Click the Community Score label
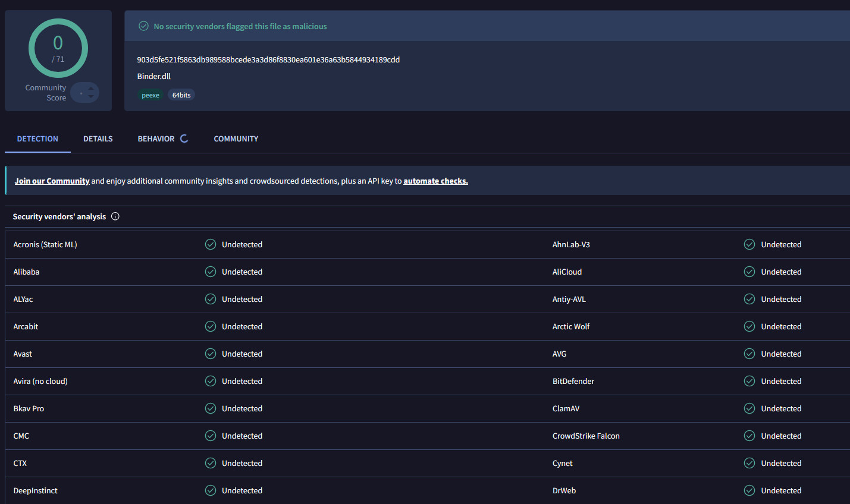The width and height of the screenshot is (850, 504). [46, 93]
